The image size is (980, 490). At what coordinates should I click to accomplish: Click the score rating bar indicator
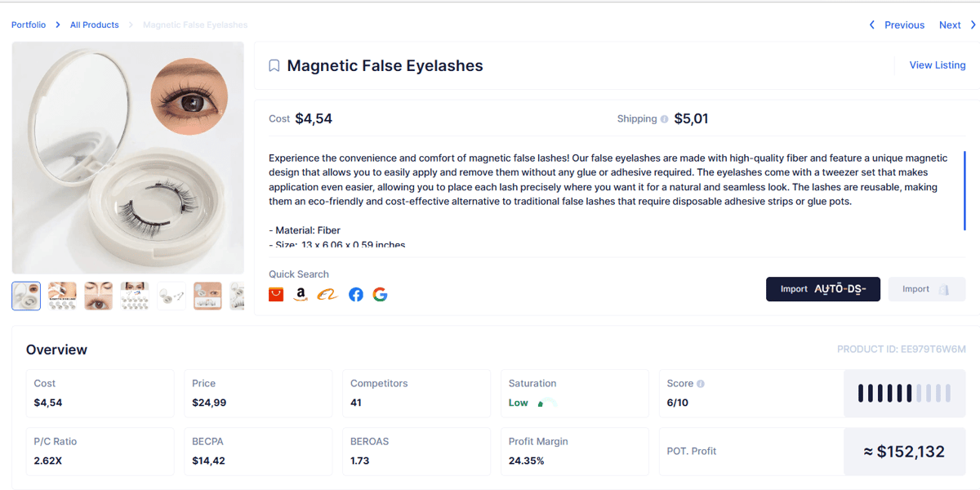pyautogui.click(x=905, y=394)
